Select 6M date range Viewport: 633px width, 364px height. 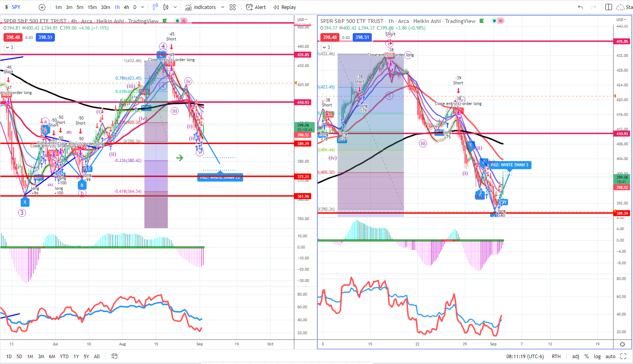(x=52, y=356)
